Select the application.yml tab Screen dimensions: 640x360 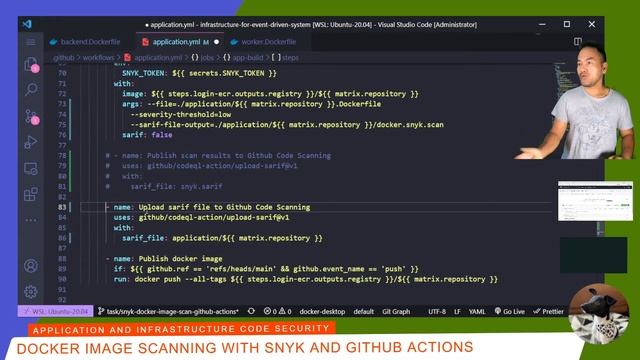click(176, 42)
